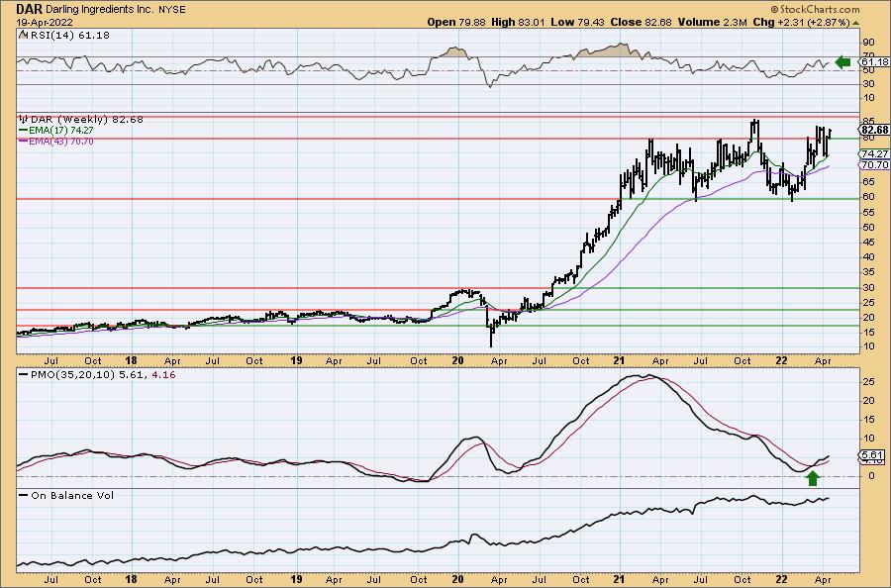Click the 74.27 EMA value tag on right axis
Viewport: 891px width, 588px height.
click(875, 154)
